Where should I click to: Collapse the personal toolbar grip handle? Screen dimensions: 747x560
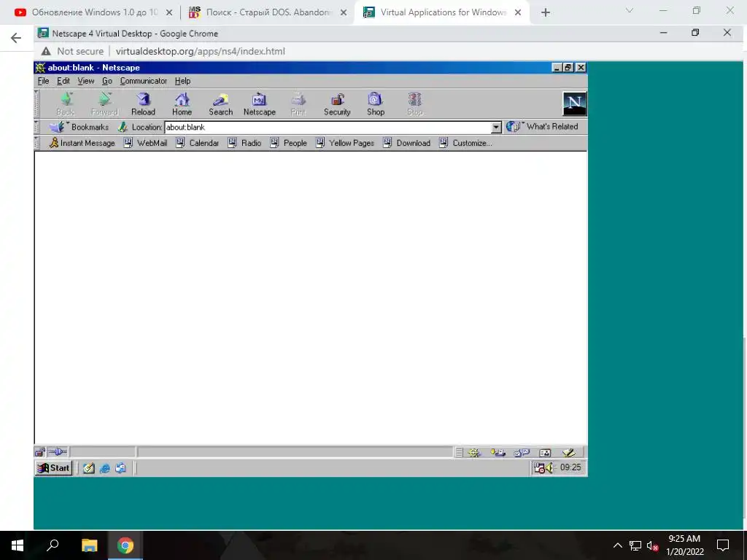point(36,143)
